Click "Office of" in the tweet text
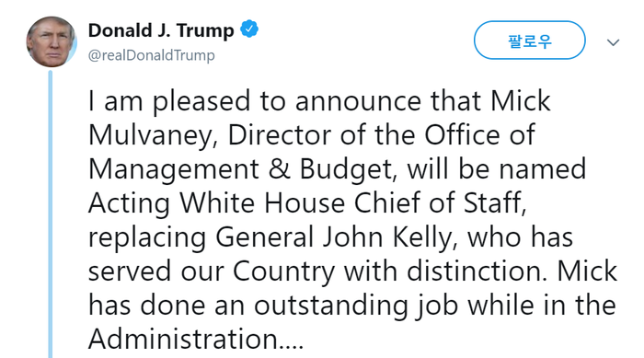Viewport: 644px width, 358px height. (x=479, y=134)
